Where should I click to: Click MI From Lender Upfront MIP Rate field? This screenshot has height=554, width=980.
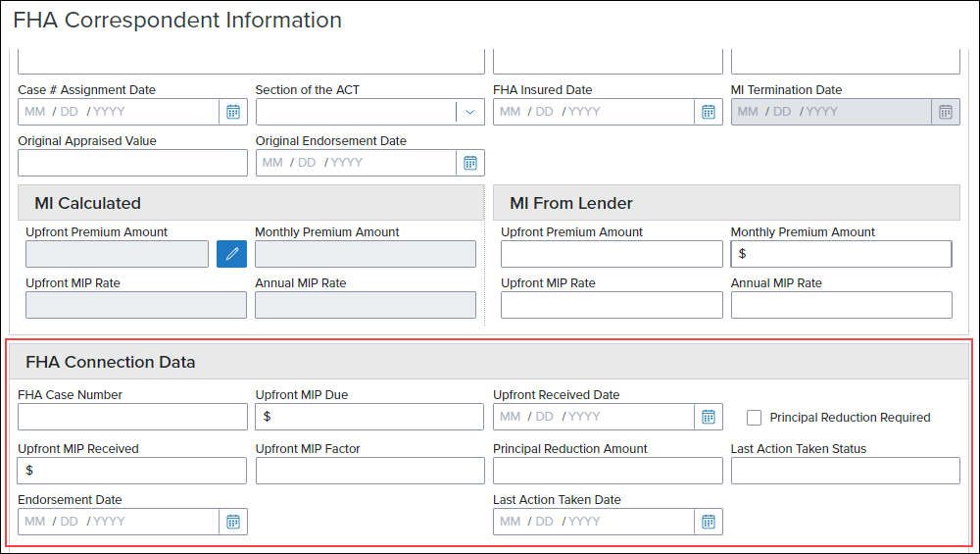(x=612, y=305)
